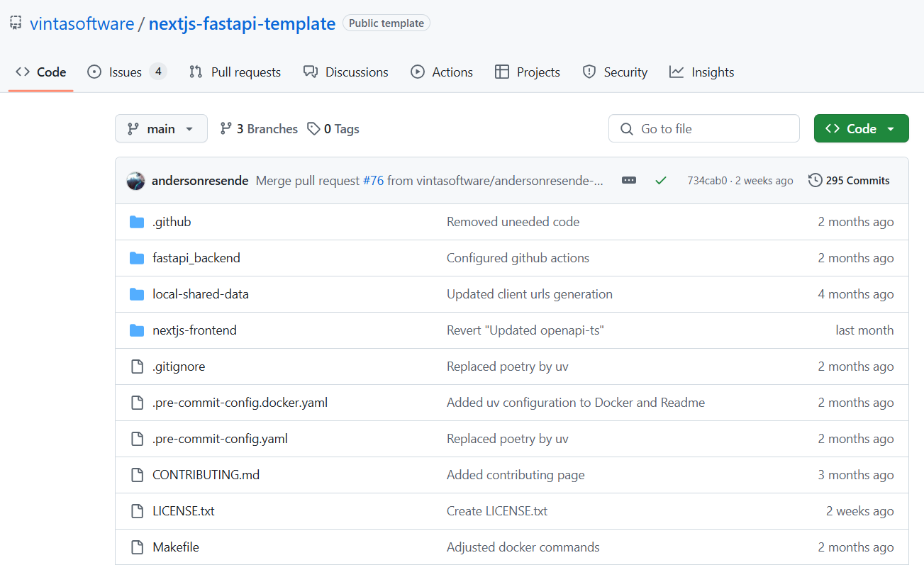The width and height of the screenshot is (924, 565).
Task: Click the nextjs-frontend folder icon
Action: (137, 330)
